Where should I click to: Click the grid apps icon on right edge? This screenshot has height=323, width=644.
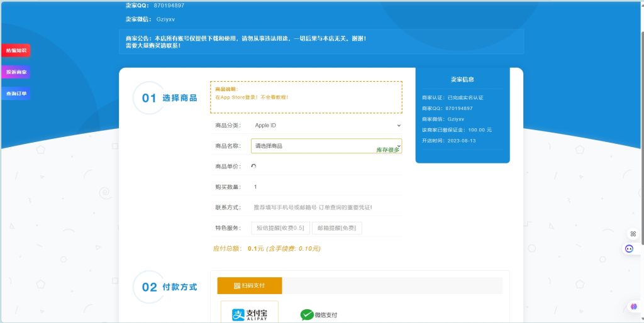[x=633, y=234]
